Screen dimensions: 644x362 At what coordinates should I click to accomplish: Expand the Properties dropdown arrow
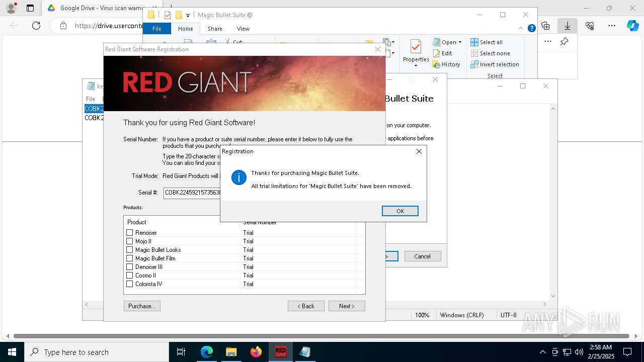pyautogui.click(x=416, y=65)
